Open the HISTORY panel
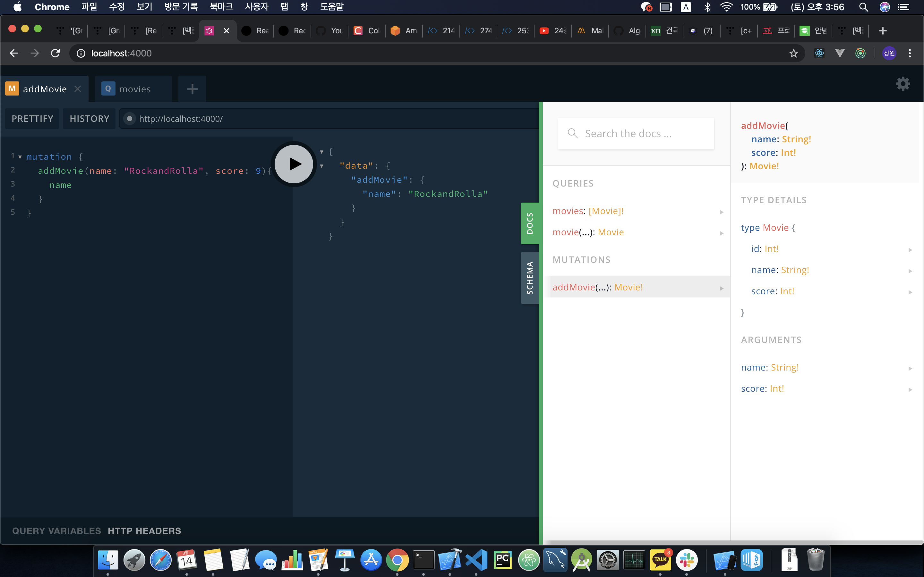 (89, 119)
